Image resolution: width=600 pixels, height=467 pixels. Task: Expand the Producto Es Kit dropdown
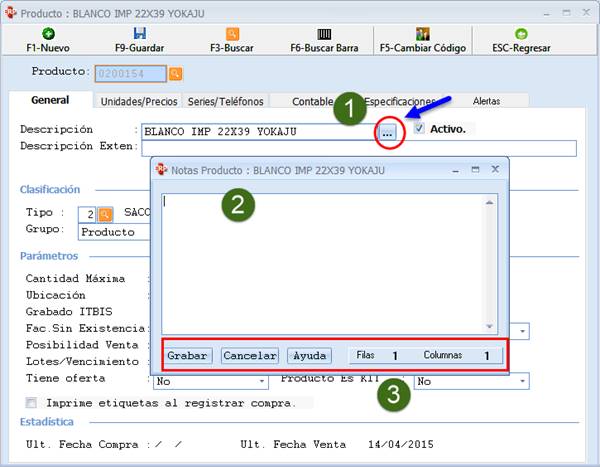(522, 382)
